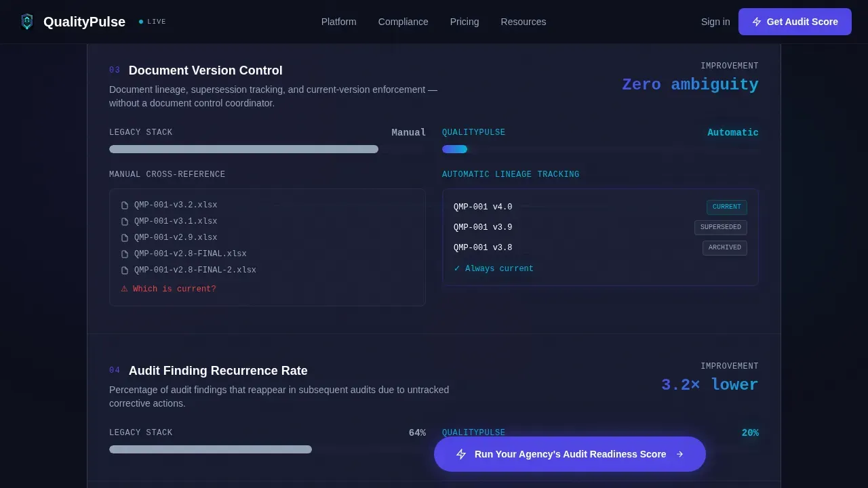
Task: Click the section number 04
Action: click(x=115, y=371)
